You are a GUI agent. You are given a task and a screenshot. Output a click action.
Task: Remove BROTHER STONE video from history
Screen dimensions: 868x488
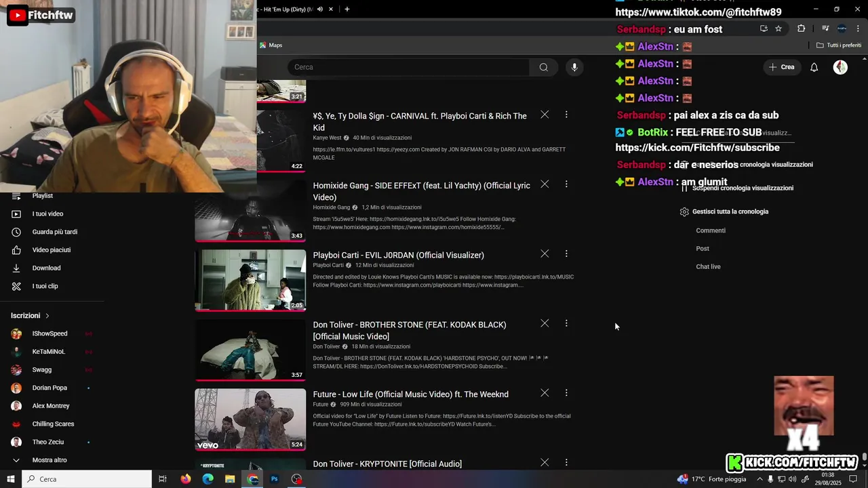(x=545, y=323)
